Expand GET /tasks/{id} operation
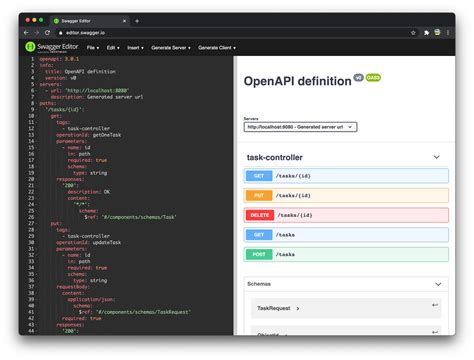 point(346,176)
